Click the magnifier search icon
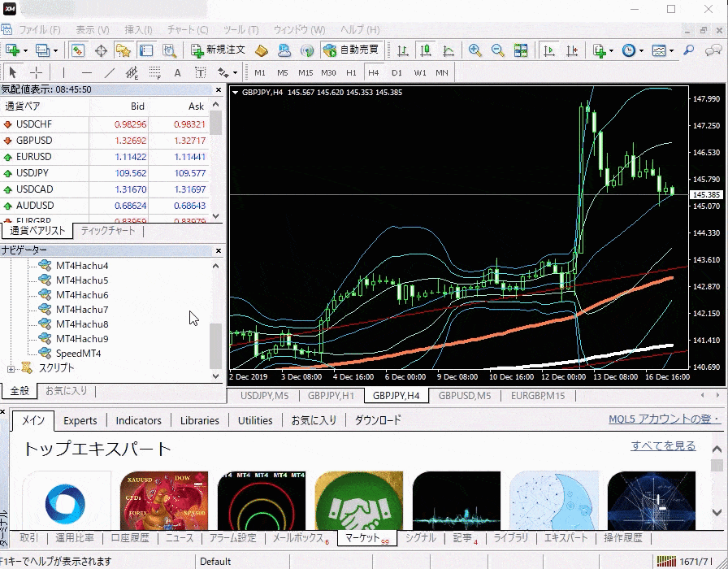The height and width of the screenshot is (569, 728). [688, 50]
